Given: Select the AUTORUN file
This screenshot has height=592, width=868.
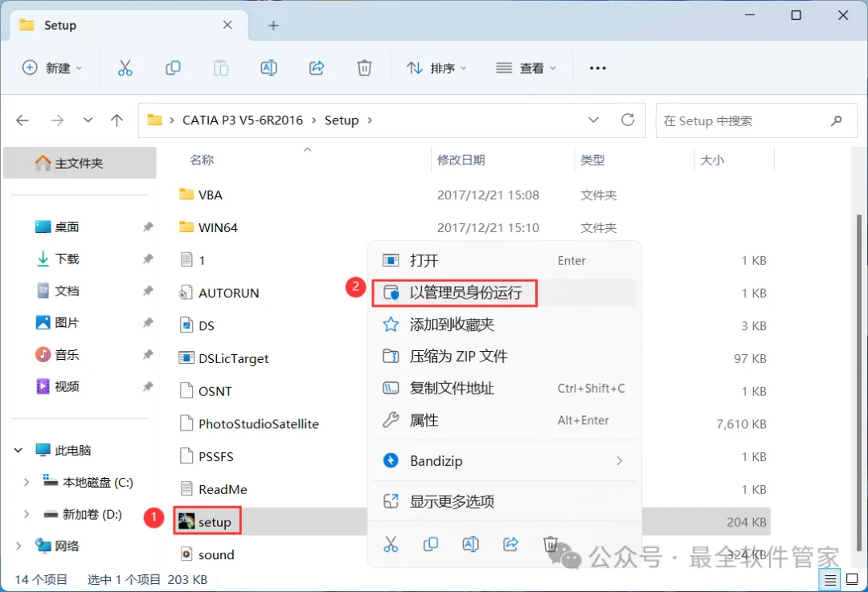Looking at the screenshot, I should point(219,292).
